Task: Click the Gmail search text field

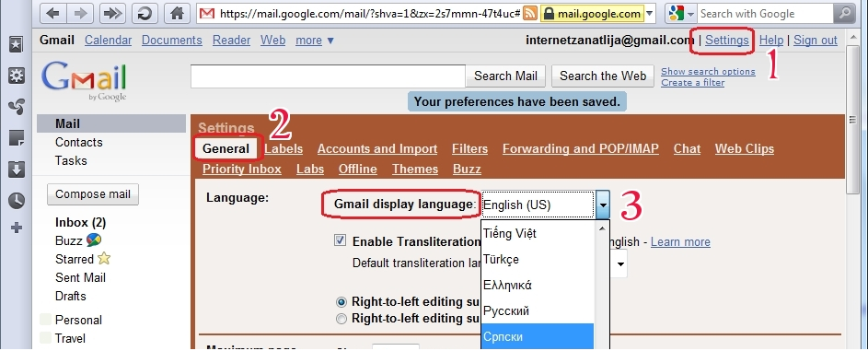Action: pos(328,76)
